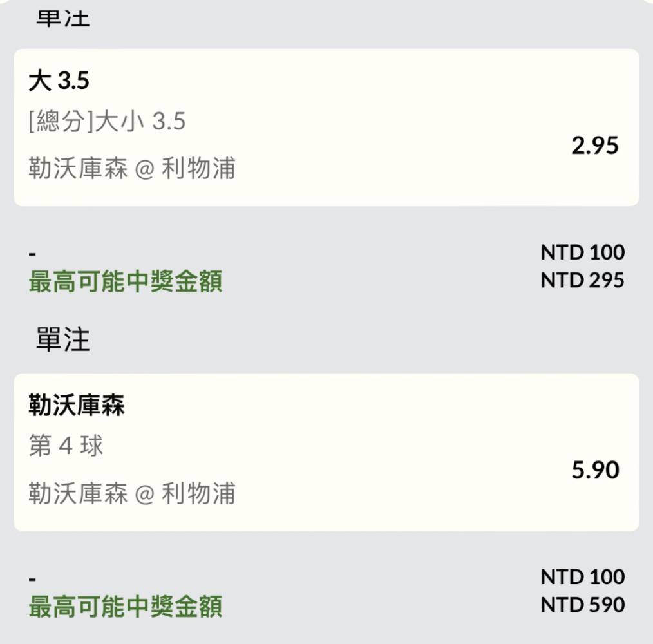Tap the NTD 295 maximum payout
653x644 pixels.
click(x=582, y=280)
